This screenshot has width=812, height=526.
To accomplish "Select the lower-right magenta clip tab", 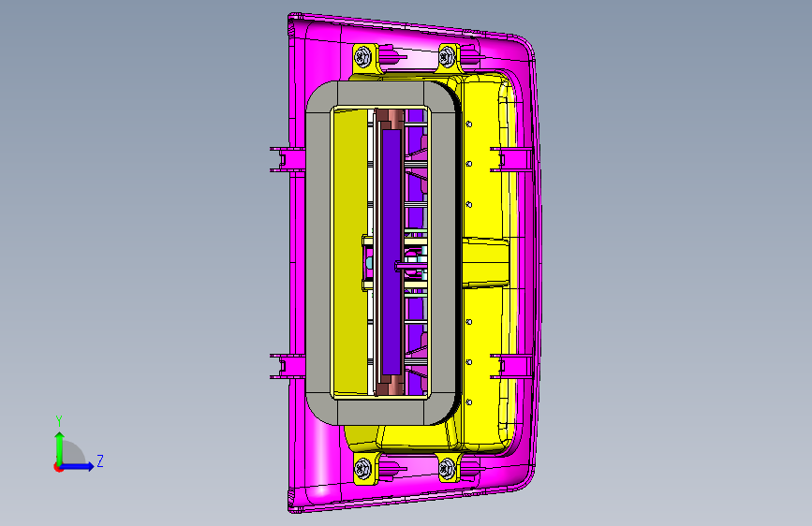I will (x=511, y=367).
